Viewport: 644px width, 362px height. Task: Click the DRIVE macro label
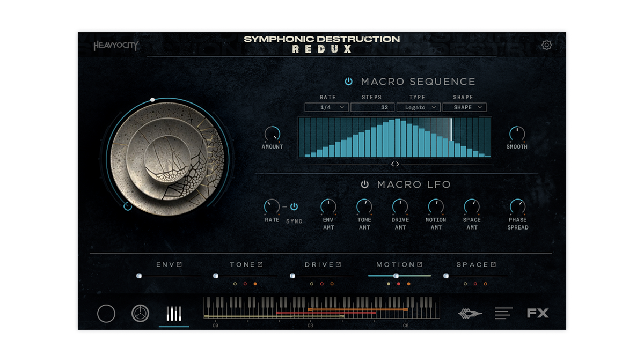(x=319, y=264)
